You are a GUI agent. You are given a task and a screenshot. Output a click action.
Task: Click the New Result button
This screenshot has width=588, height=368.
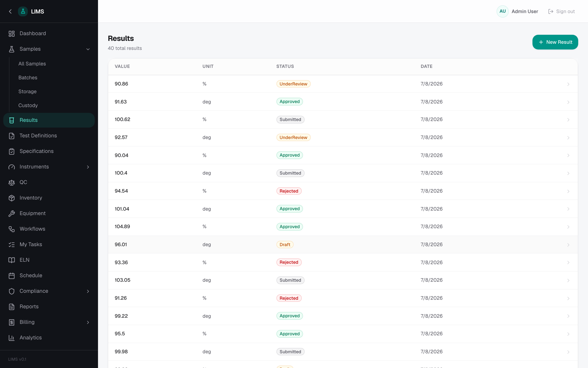[x=555, y=42]
